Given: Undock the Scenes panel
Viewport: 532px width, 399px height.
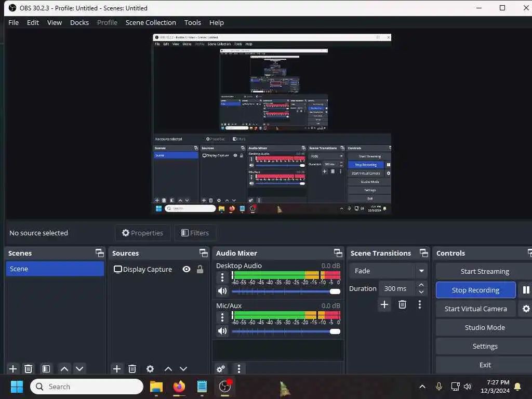Looking at the screenshot, I should click(x=99, y=253).
